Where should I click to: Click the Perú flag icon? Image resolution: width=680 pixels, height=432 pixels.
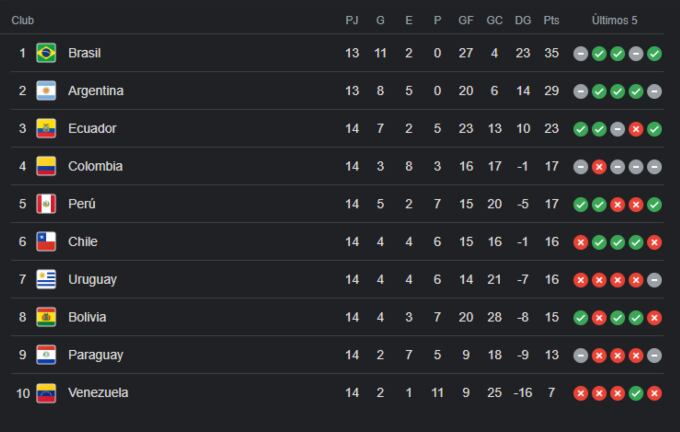pyautogui.click(x=46, y=204)
